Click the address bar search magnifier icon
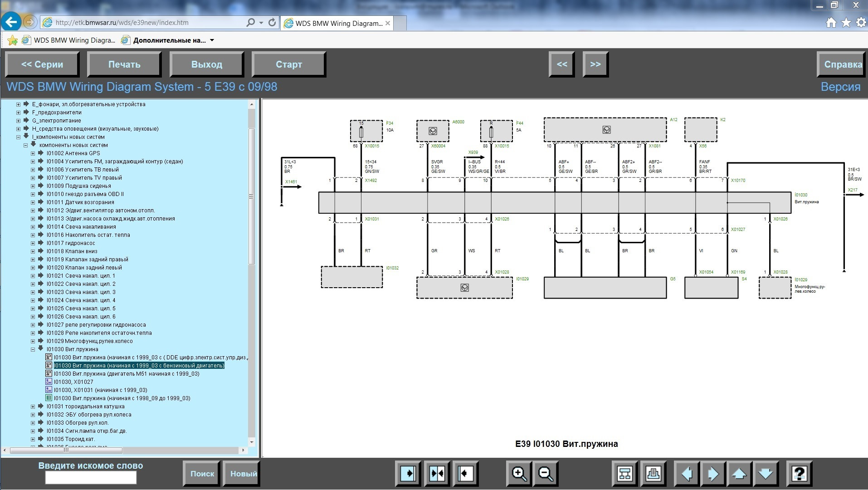The height and width of the screenshot is (490, 868). point(250,22)
